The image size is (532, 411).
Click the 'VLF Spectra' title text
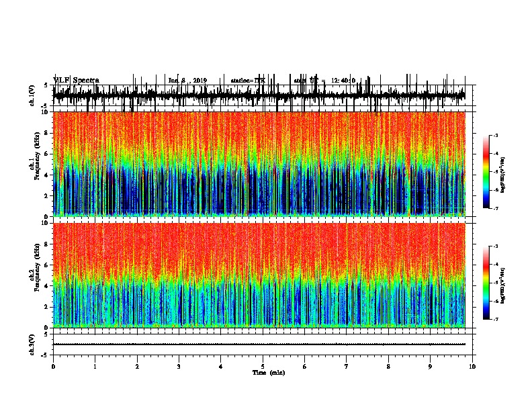tap(76, 80)
